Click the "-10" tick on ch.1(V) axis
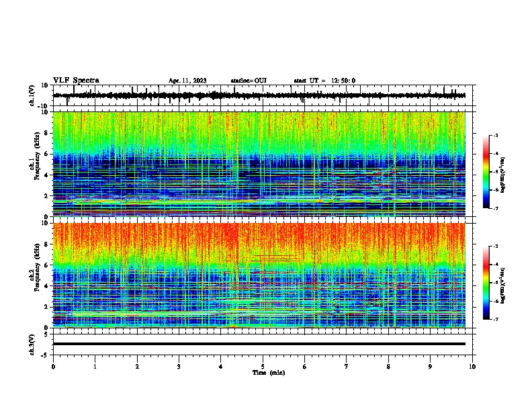 click(43, 106)
